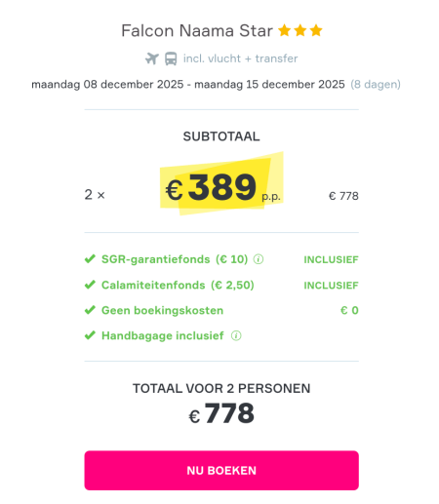Click the SGR-garantiefonds (€ 10) label
This screenshot has height=504, width=439.
(175, 259)
